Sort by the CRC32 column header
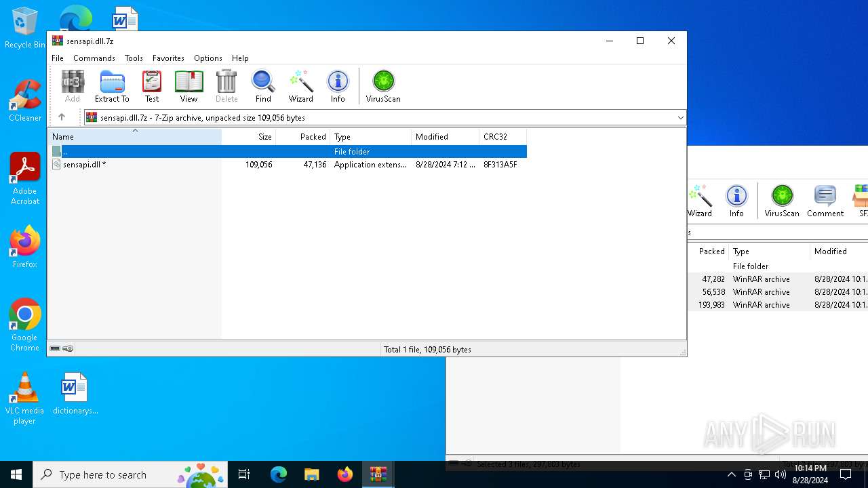The height and width of the screenshot is (488, 868). (x=502, y=136)
